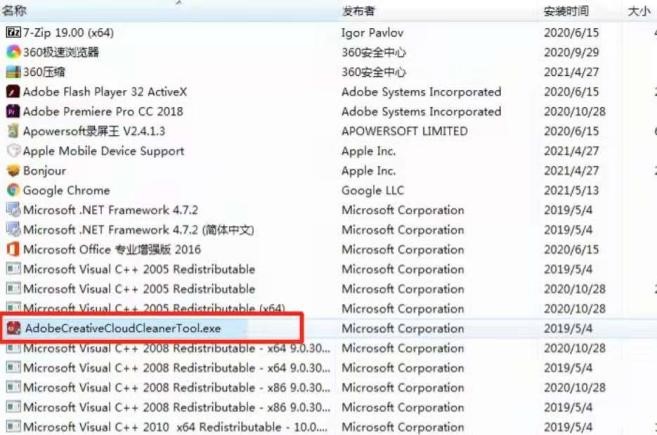Click the Microsoft Office 专业增强版 2016 icon
Viewport: 657px width, 435px height.
(x=13, y=249)
